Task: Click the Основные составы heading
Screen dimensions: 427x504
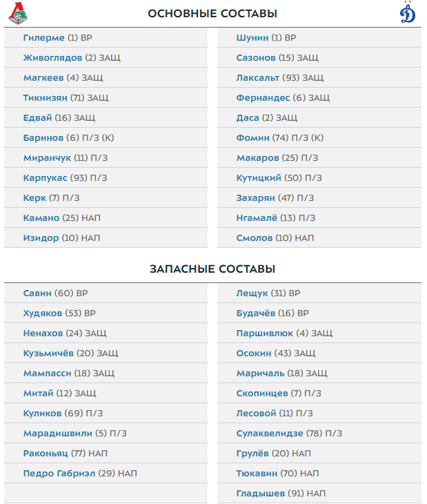Action: (x=212, y=14)
